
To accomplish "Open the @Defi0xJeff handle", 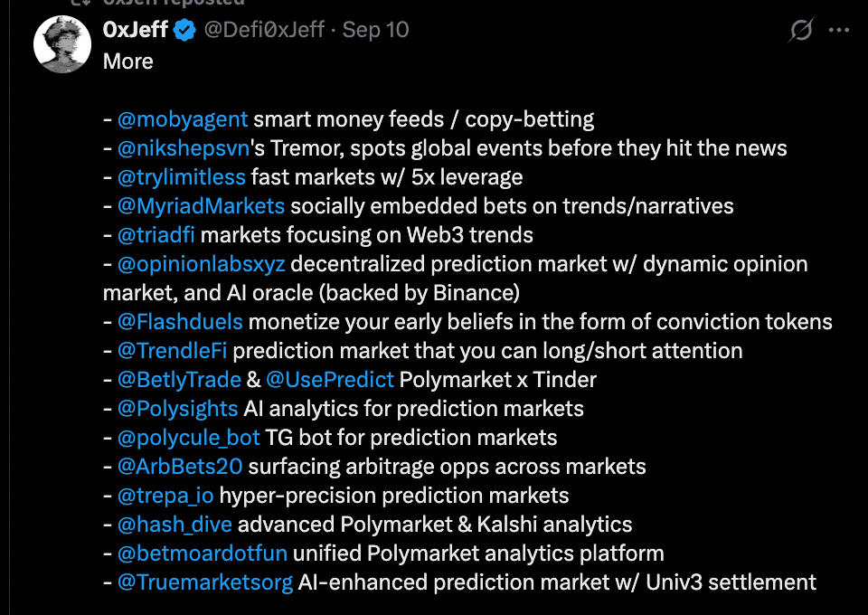I will click(264, 30).
